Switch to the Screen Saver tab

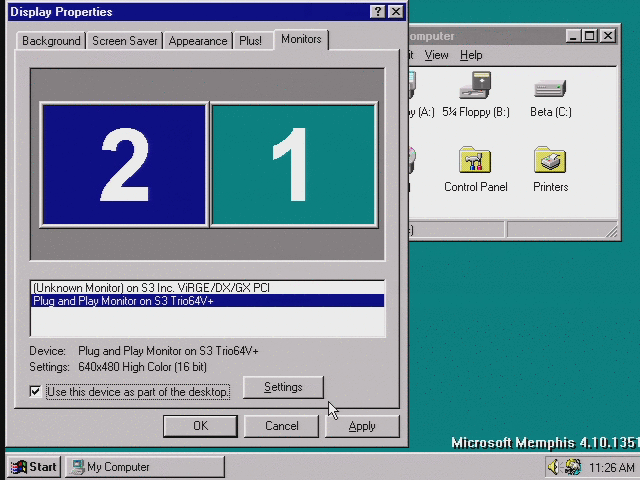tap(124, 41)
